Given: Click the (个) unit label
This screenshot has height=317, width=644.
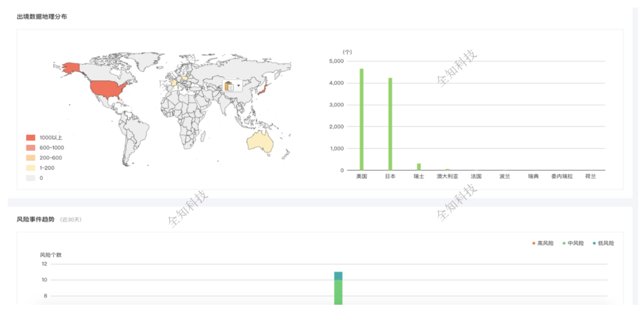Looking at the screenshot, I should click(347, 52).
